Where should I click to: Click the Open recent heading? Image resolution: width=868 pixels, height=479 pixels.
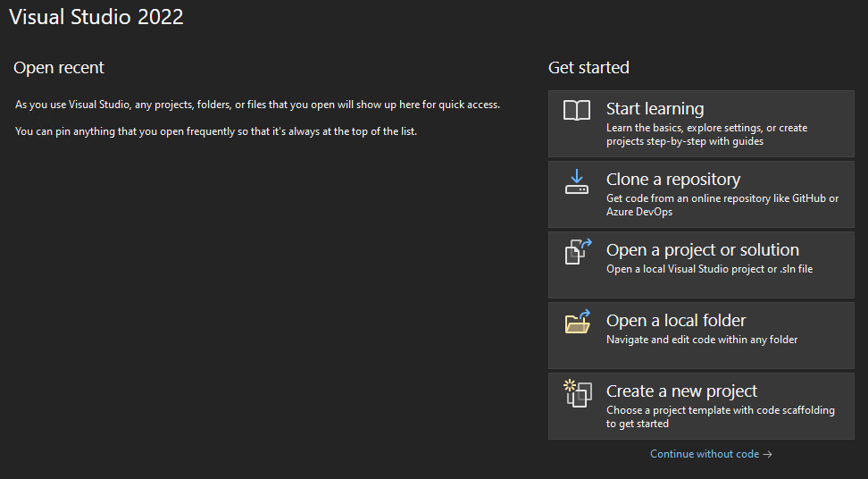59,68
